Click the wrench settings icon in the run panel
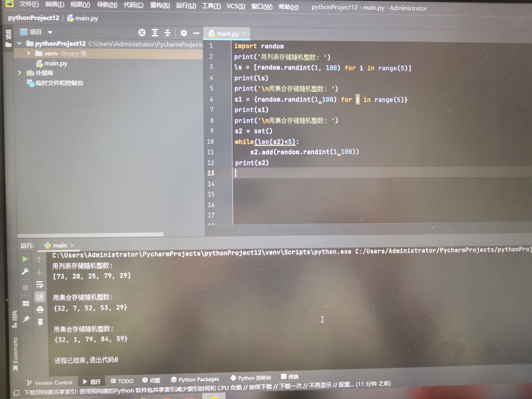 (25, 271)
